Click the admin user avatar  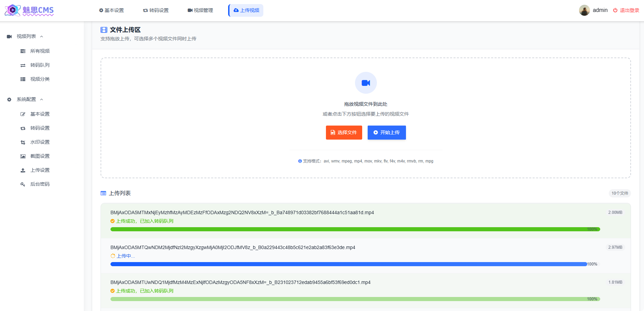tap(584, 10)
